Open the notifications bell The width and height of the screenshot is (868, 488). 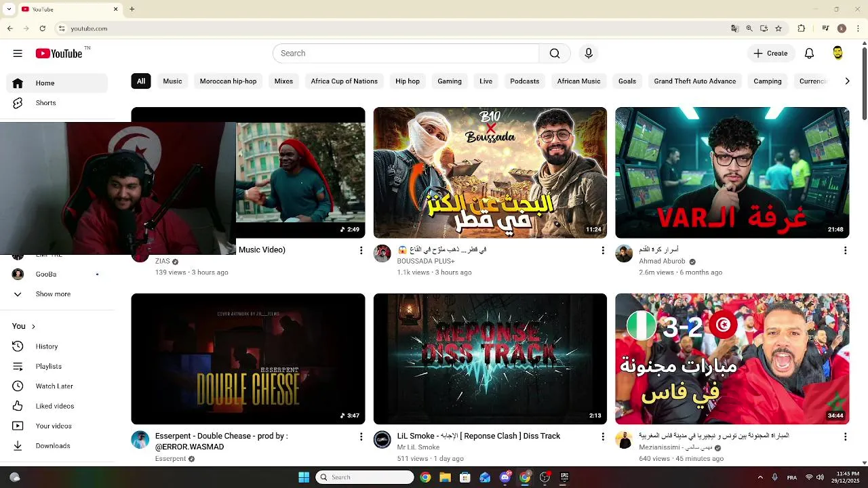point(809,54)
